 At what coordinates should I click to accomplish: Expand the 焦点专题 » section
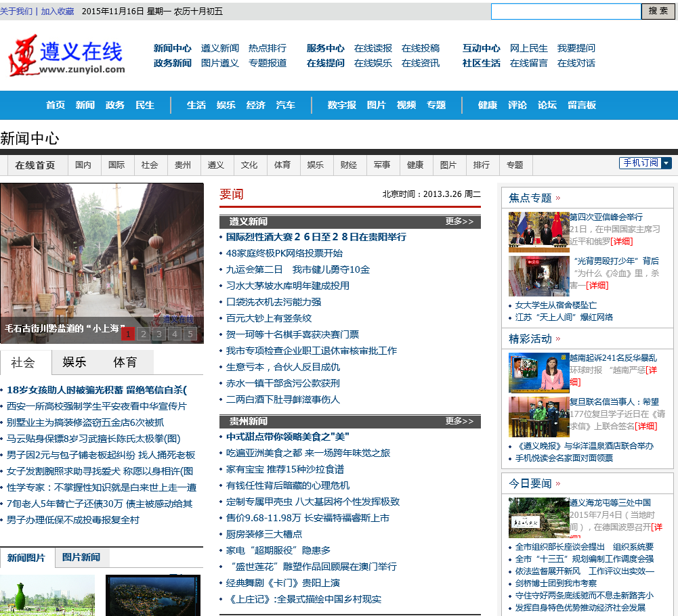tap(535, 198)
